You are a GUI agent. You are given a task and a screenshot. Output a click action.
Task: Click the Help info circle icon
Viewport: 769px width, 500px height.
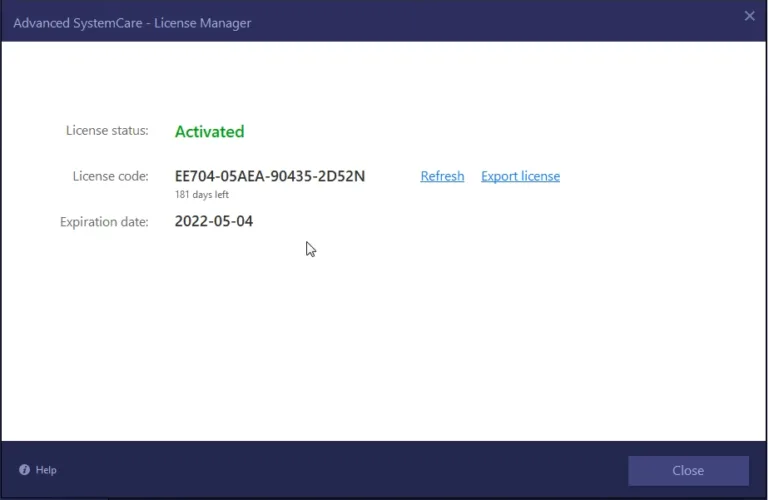(x=24, y=470)
